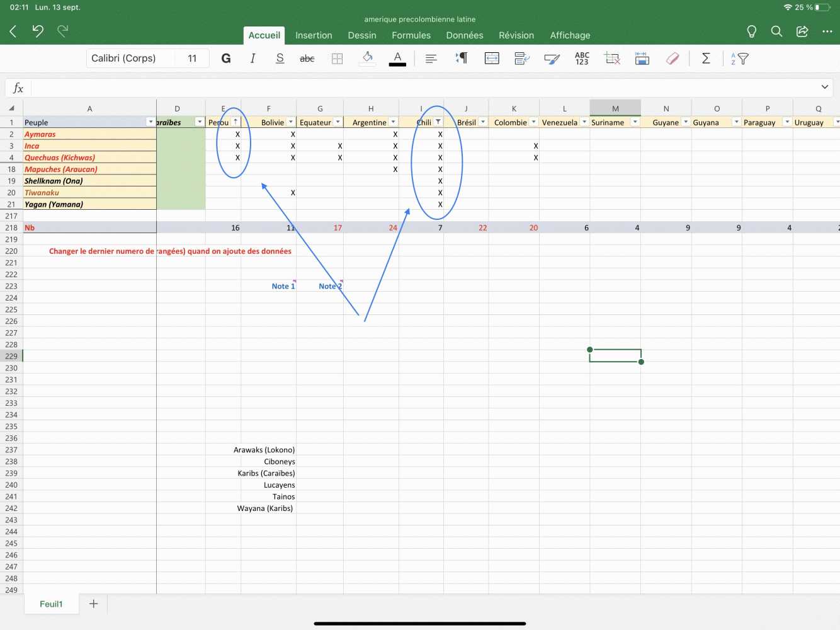Open cell borders options
Screen dimensions: 840x630
click(x=338, y=59)
